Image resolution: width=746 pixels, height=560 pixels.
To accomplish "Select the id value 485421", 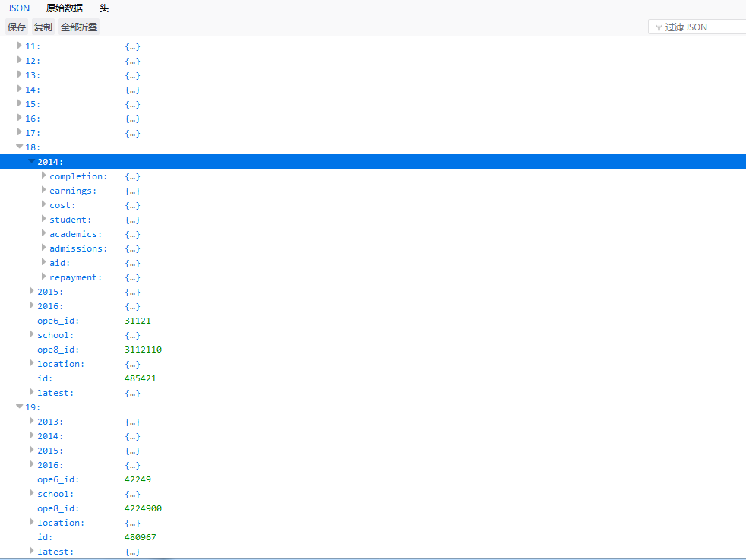I will click(141, 378).
